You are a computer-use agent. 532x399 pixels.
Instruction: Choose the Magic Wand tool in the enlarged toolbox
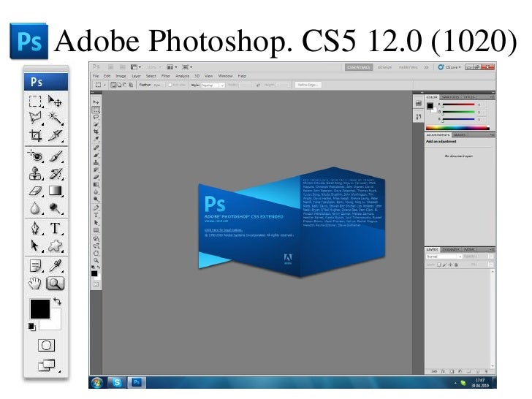point(55,118)
